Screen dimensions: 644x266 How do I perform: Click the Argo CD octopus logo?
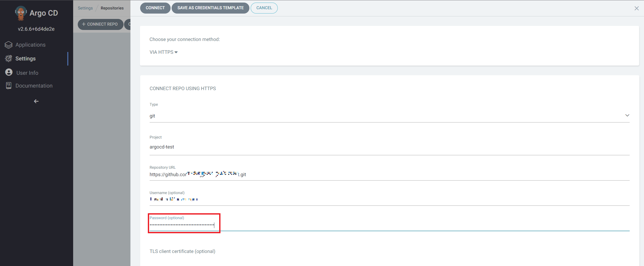(21, 13)
